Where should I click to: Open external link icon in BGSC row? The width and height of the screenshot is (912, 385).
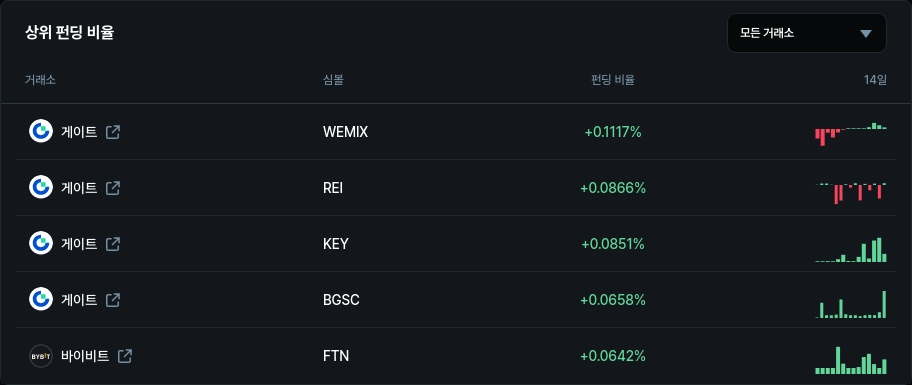point(113,300)
